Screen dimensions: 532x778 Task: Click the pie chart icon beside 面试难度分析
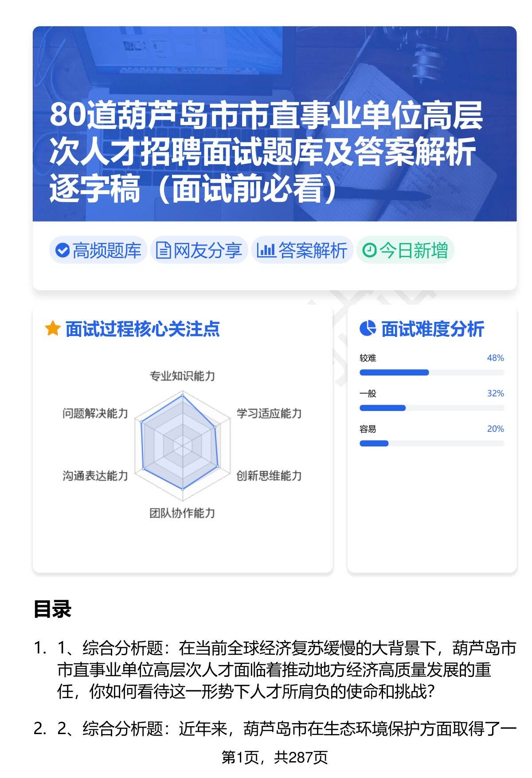pyautogui.click(x=368, y=329)
